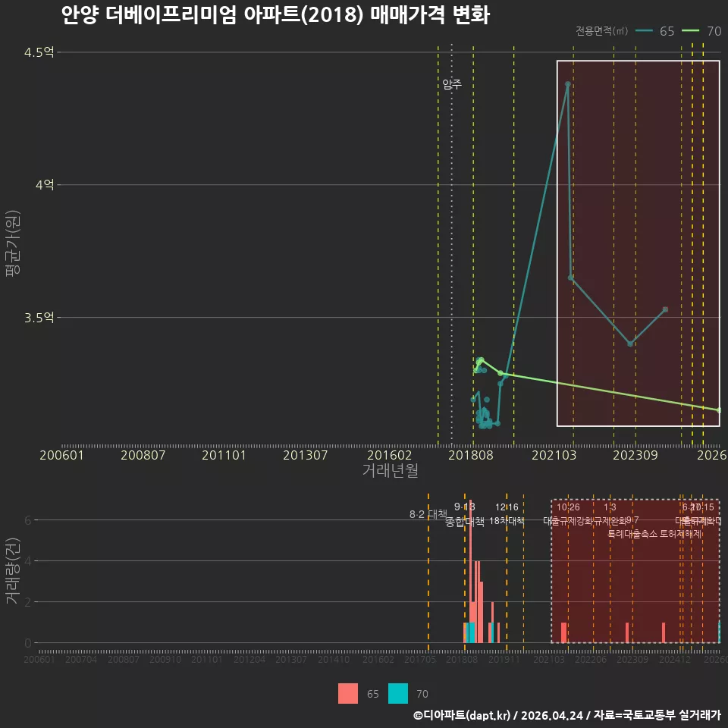The width and height of the screenshot is (728, 728).
Task: Click the teal 65㎡ line swatch in top legend
Action: click(644, 31)
